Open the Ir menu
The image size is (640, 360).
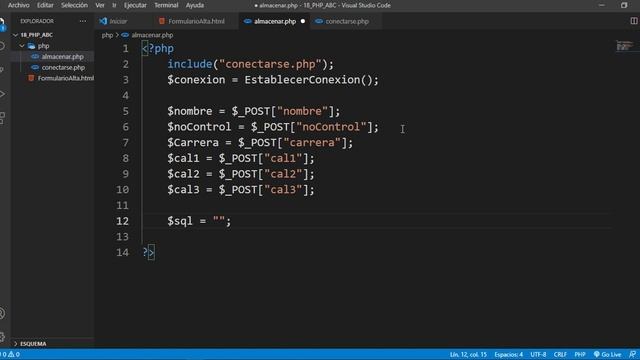[114, 5]
